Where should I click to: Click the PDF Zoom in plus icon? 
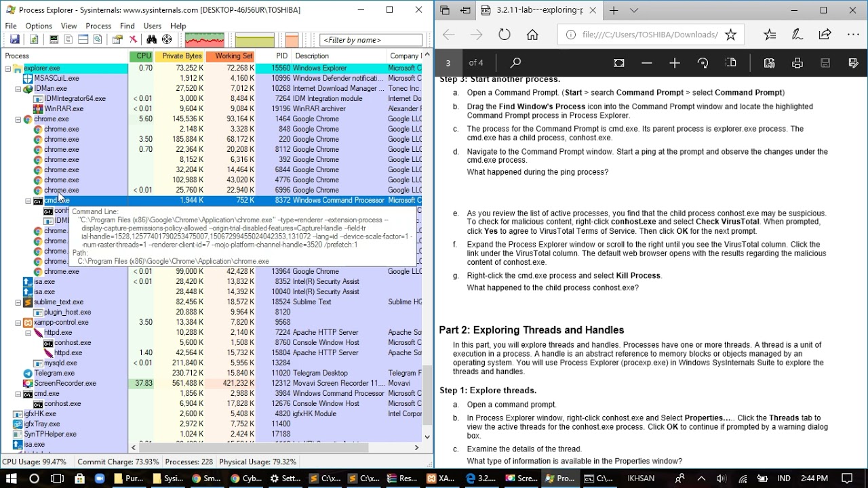[x=674, y=63]
